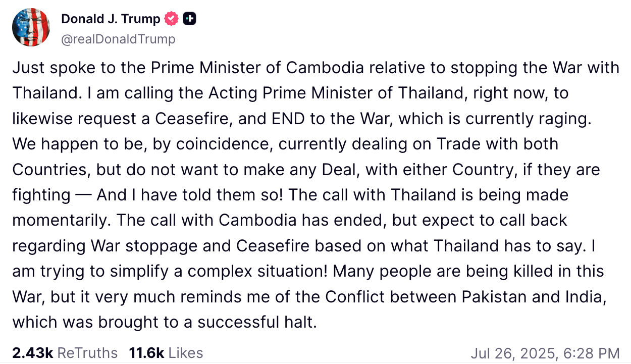The image size is (631, 364).
Task: Open the @realDonaldTrump handle link
Action: [118, 39]
